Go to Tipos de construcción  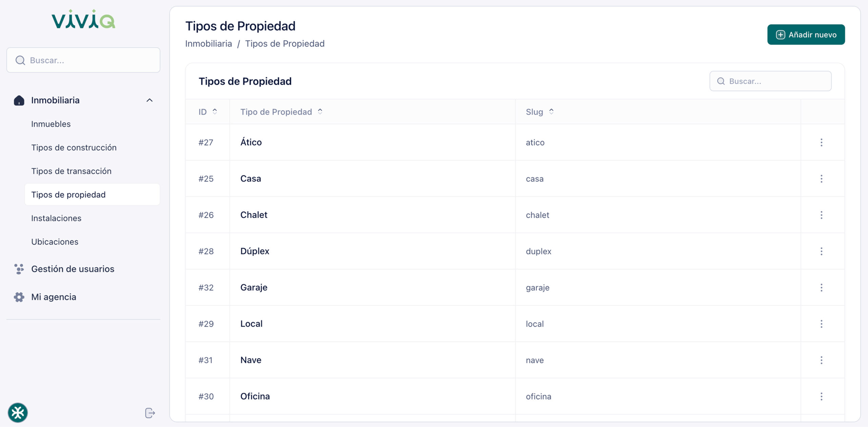[x=74, y=148]
